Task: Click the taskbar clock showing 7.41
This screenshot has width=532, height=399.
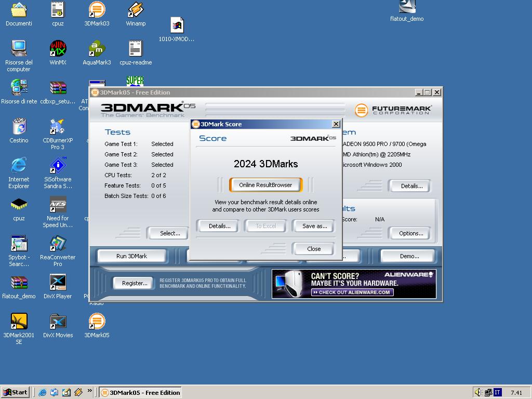Action: pos(516,393)
